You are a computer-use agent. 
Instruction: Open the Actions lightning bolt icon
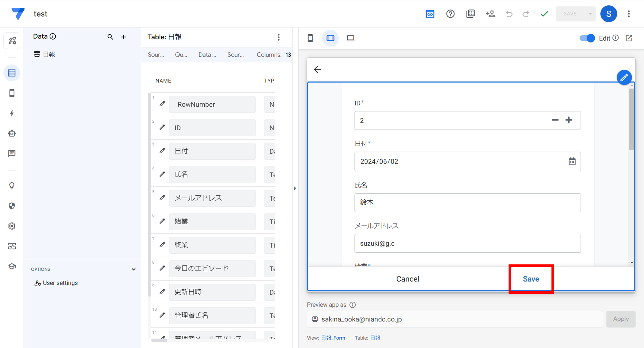point(12,113)
